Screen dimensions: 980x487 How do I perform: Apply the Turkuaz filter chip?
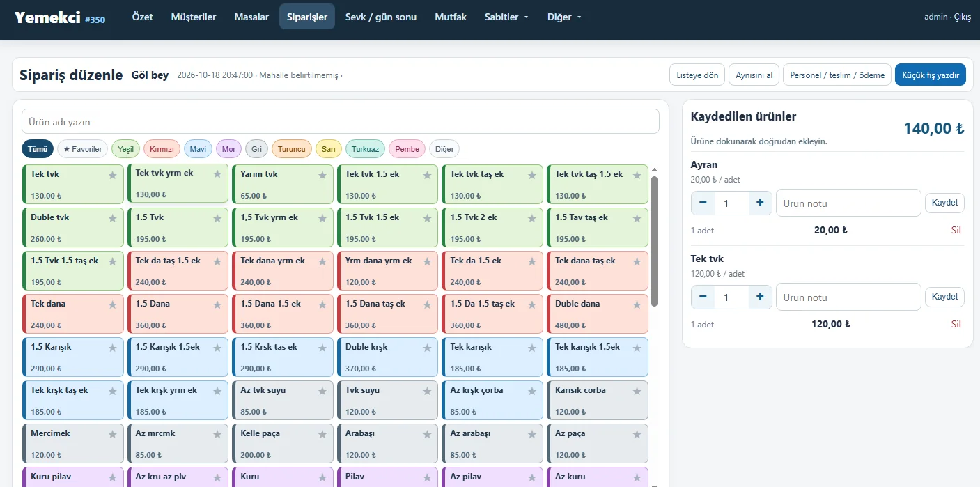(366, 149)
